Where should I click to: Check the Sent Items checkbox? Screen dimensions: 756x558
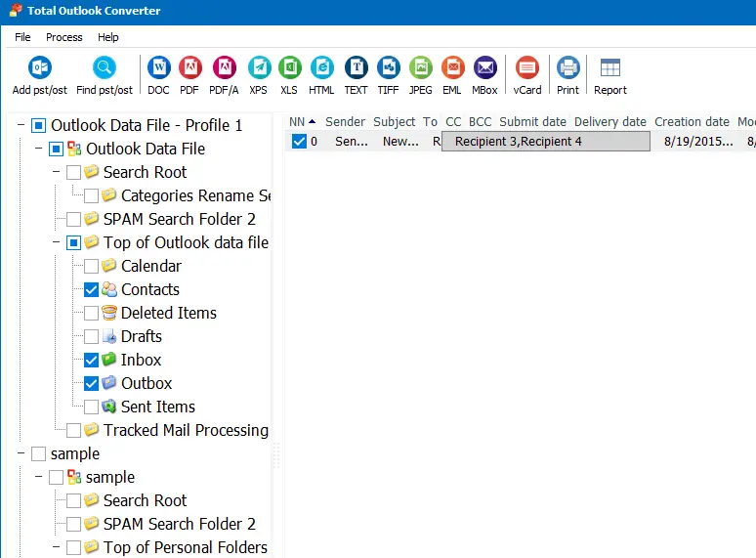tap(91, 408)
